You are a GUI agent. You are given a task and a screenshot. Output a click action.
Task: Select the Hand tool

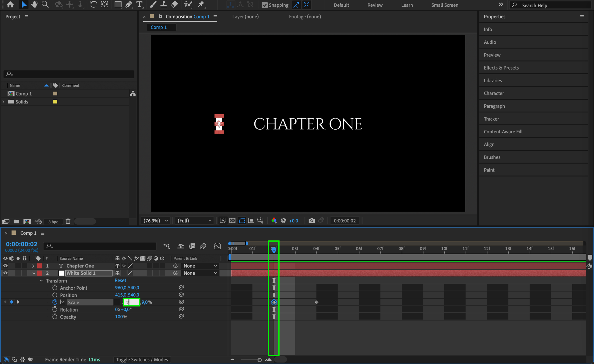34,4
